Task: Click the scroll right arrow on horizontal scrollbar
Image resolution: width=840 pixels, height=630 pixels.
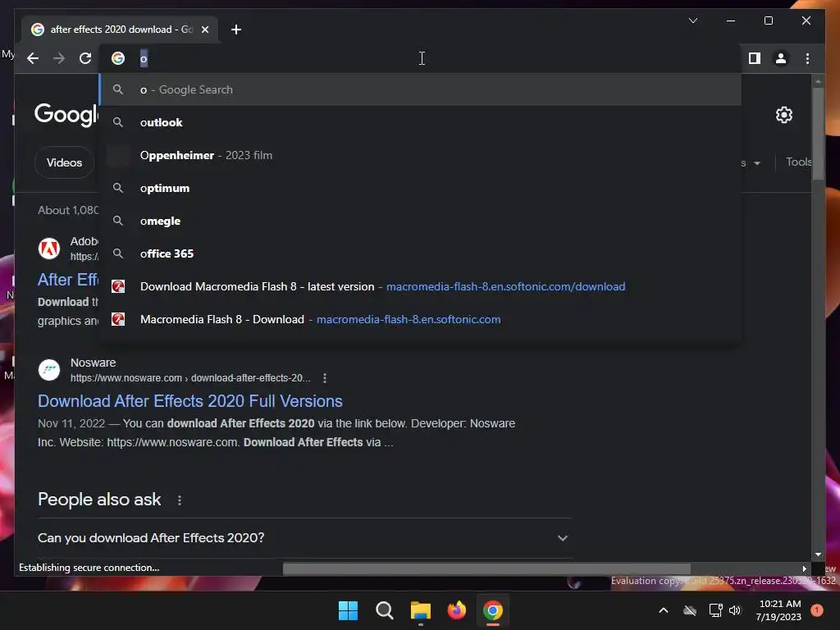Action: (804, 569)
